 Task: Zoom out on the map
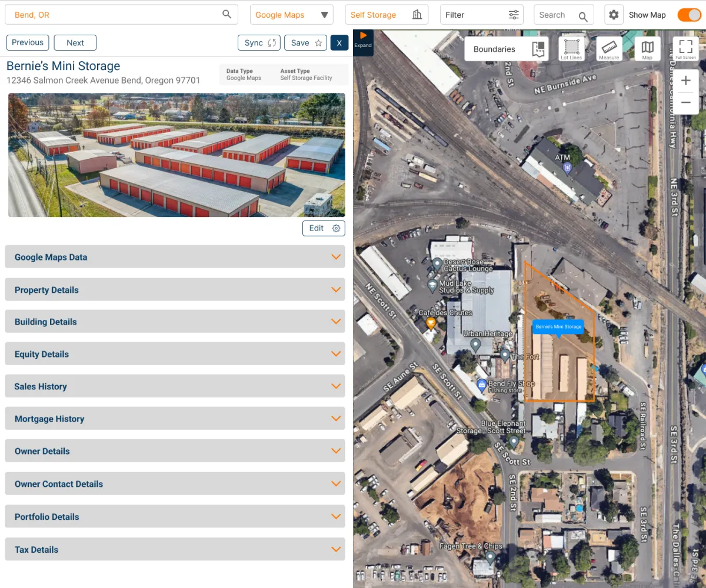685,103
